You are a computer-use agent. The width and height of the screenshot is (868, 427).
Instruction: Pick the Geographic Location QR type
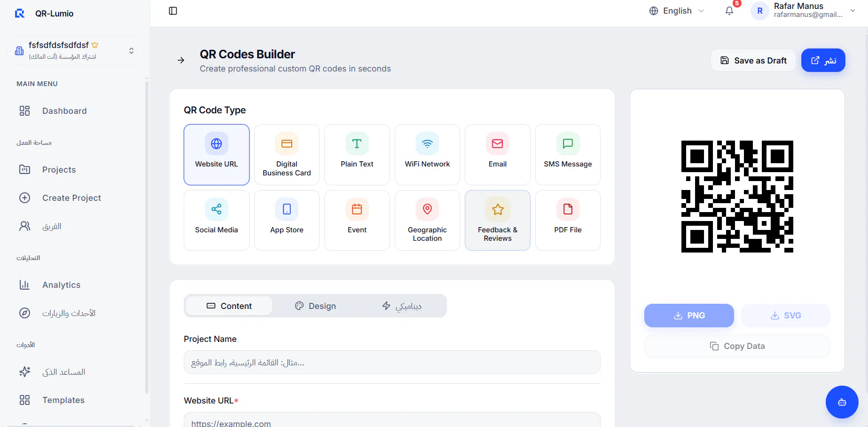427,220
